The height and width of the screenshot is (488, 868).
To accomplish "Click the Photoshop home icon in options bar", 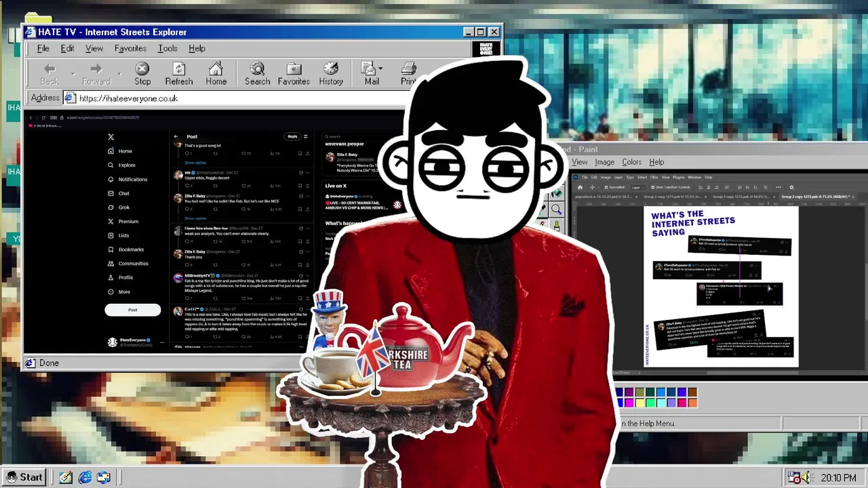I will click(580, 187).
